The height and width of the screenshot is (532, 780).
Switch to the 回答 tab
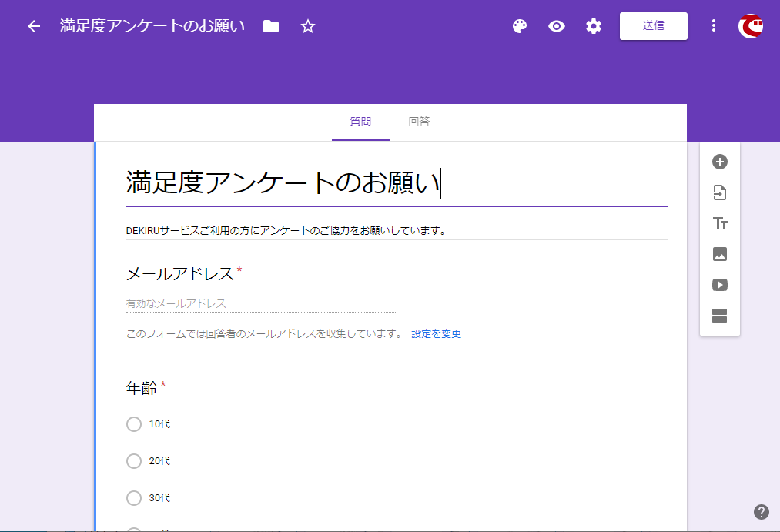[x=419, y=122]
